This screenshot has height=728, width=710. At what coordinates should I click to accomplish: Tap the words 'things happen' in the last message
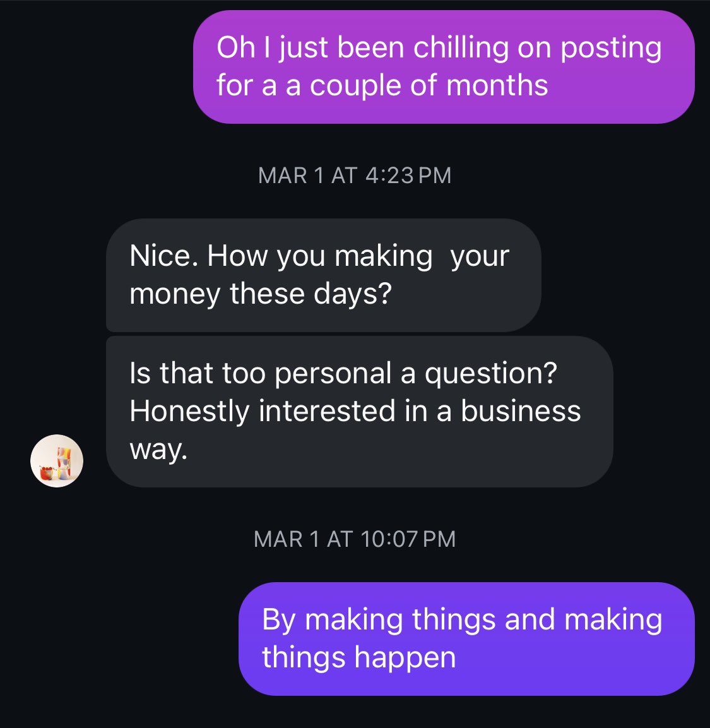coord(358,658)
